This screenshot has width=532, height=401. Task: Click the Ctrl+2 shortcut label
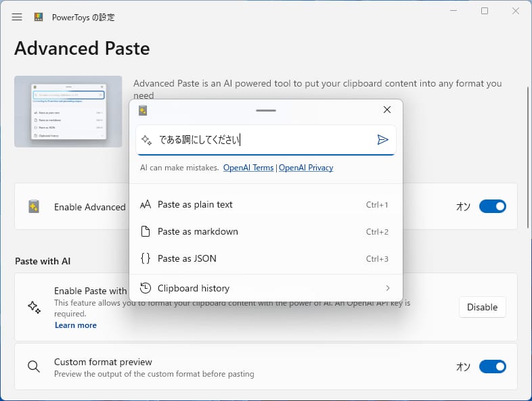click(x=376, y=232)
